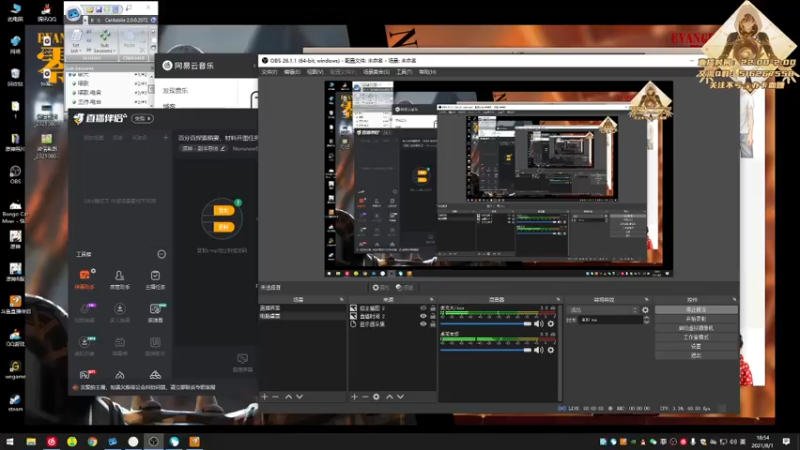Click 停止推流 button in OBS Controls
This screenshot has width=800, height=450.
pyautogui.click(x=696, y=310)
